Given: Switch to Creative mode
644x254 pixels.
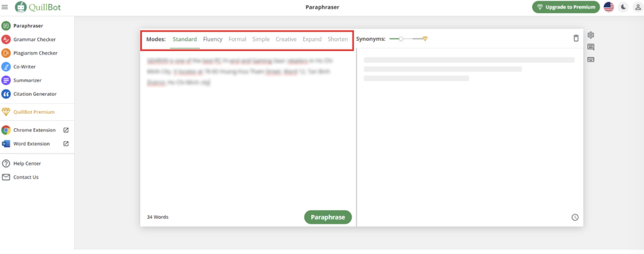Looking at the screenshot, I should point(286,40).
